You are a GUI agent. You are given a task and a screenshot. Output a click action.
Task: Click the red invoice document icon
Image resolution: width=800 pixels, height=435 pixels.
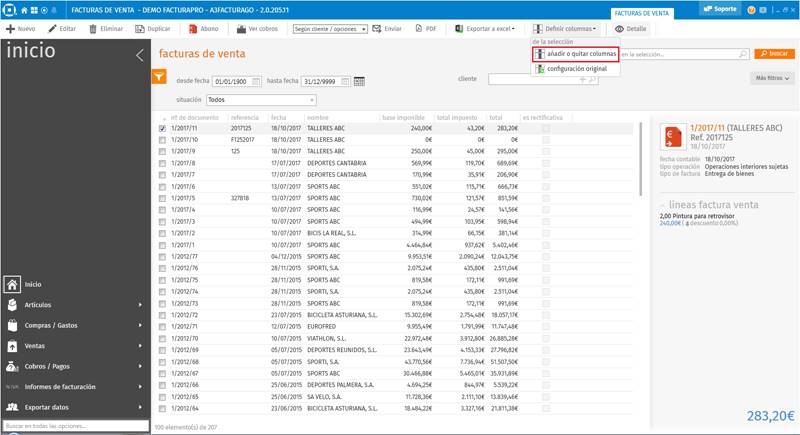pos(673,137)
